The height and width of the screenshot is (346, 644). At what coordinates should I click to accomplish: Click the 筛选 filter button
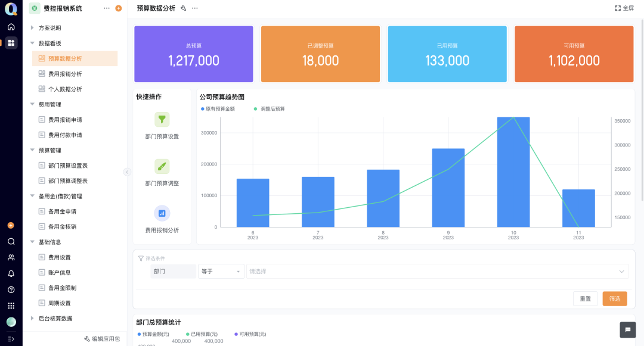tap(615, 299)
